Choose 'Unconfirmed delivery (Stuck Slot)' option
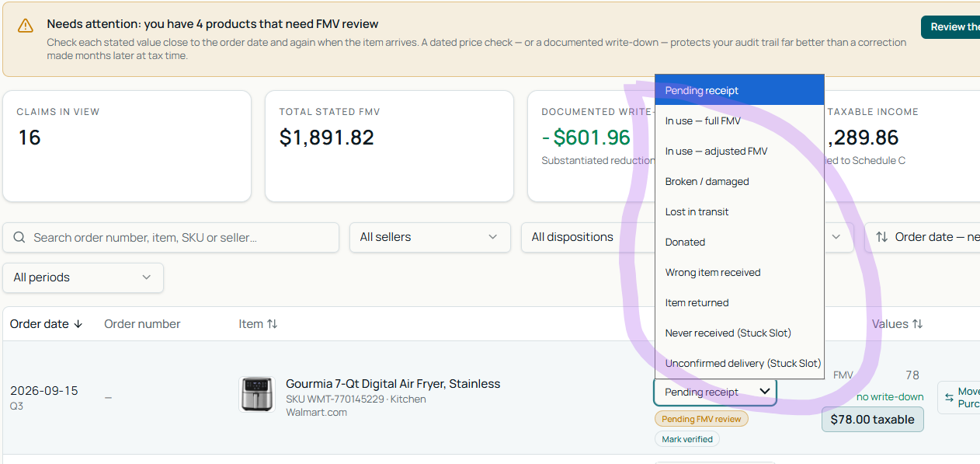Image resolution: width=980 pixels, height=464 pixels. point(739,363)
